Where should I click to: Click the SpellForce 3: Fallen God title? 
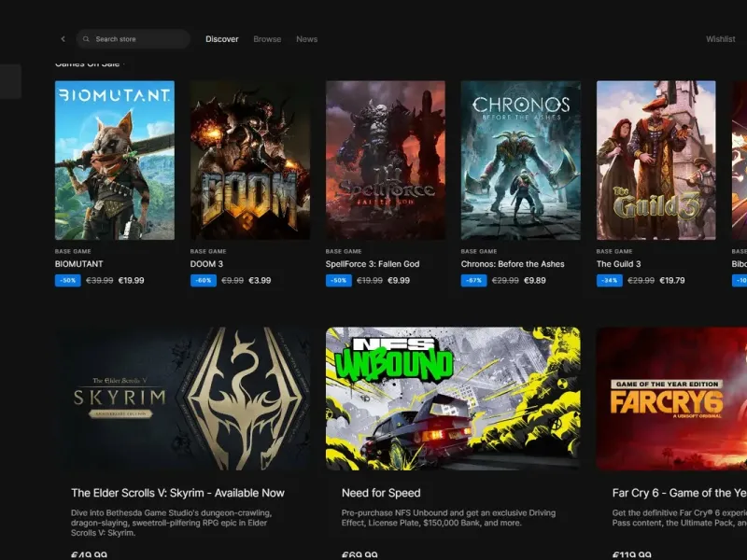[x=373, y=264]
